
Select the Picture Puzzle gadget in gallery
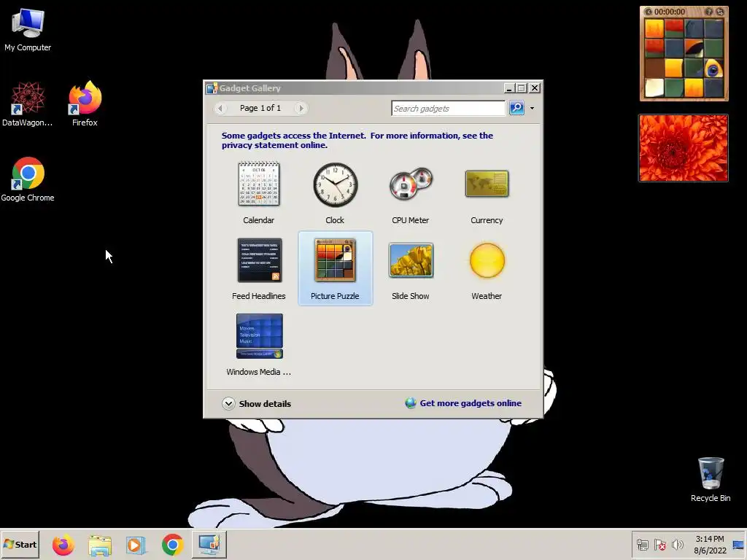coord(335,268)
